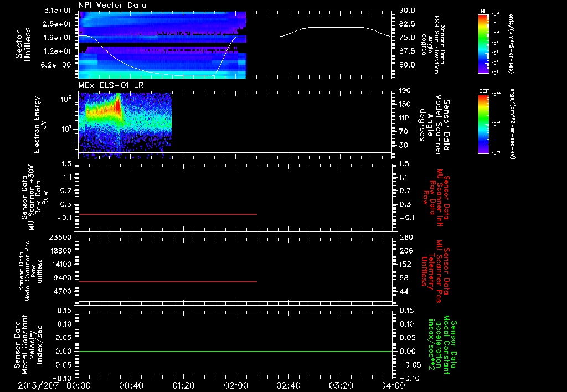This screenshot has width=567, height=392.
Task: Click the Sector Unitless axis label
Action: [x=23, y=44]
